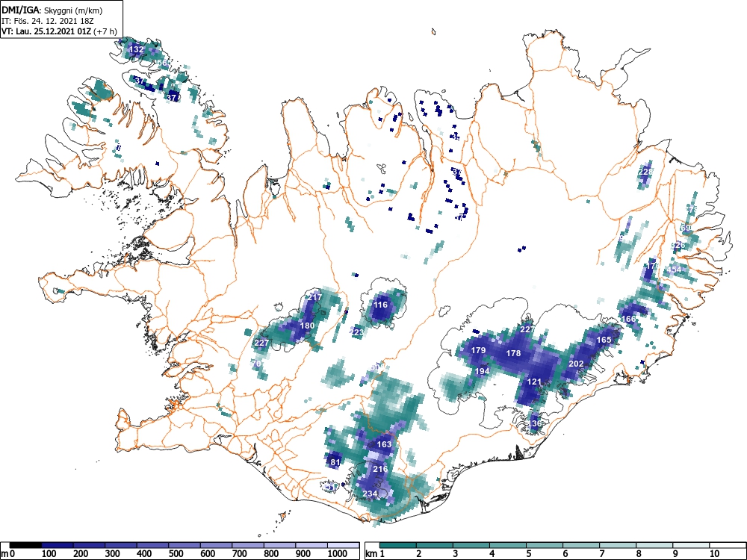
Task: Click the 'DMI/IGA: Skyggni (m/km)' title text
Action: 52,10
